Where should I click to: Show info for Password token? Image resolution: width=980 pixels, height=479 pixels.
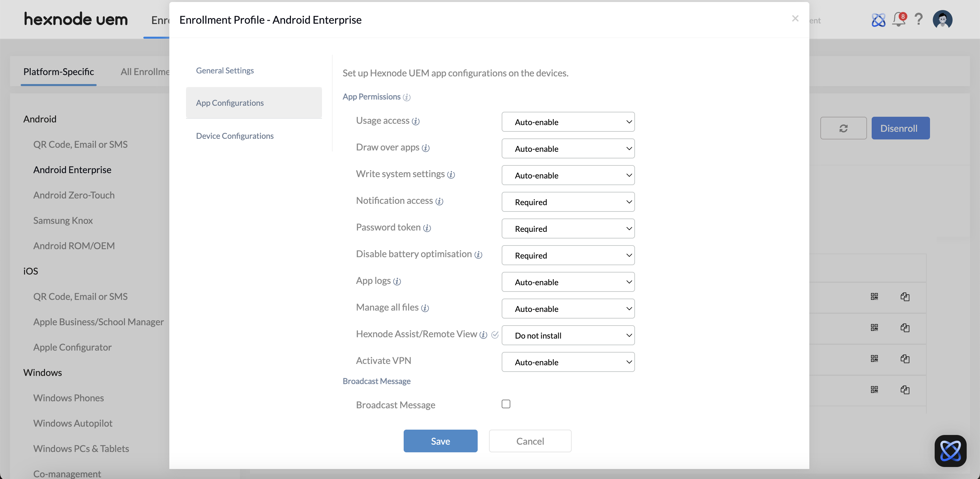427,228
